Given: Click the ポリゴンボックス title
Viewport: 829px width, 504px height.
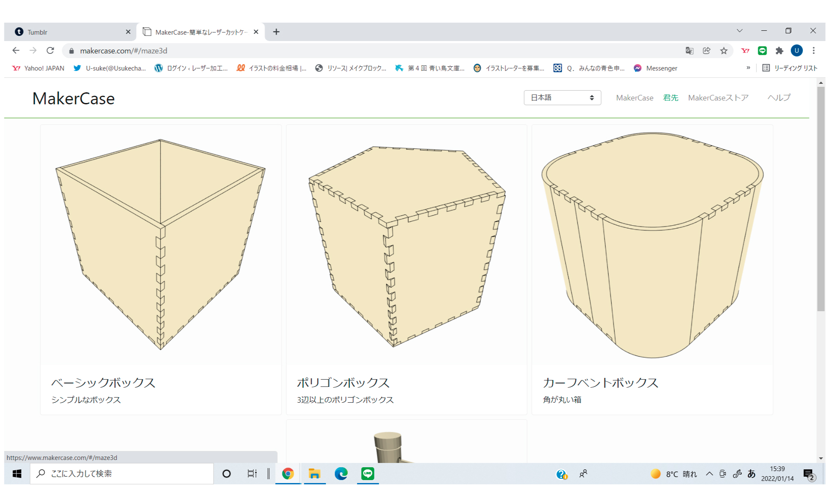Looking at the screenshot, I should tap(343, 383).
